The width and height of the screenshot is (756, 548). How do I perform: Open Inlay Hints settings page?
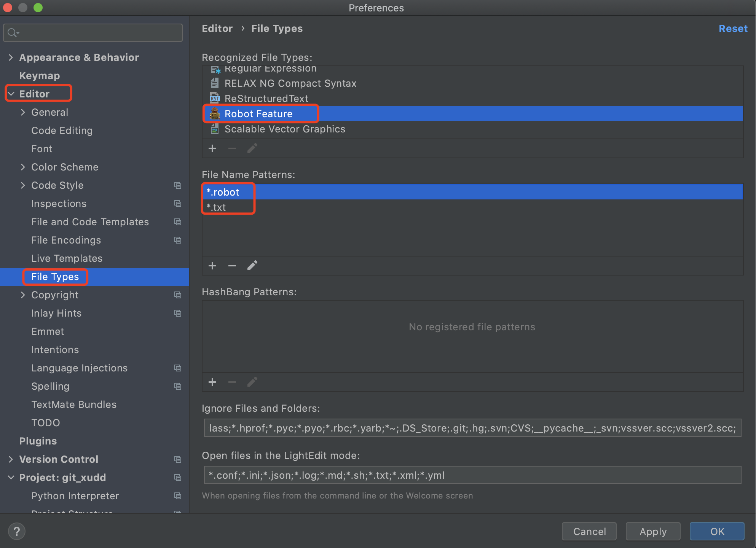(56, 313)
